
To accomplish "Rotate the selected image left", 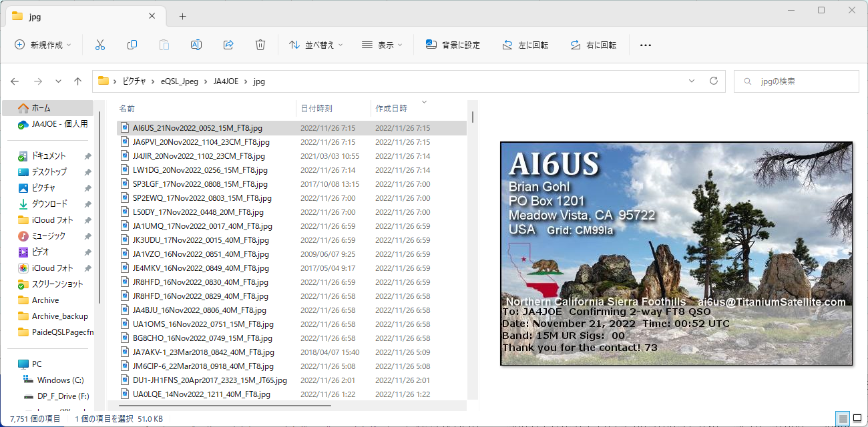I will pos(525,45).
